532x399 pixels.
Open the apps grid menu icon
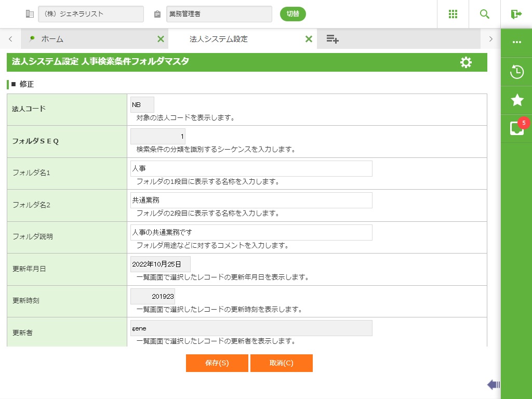point(453,14)
